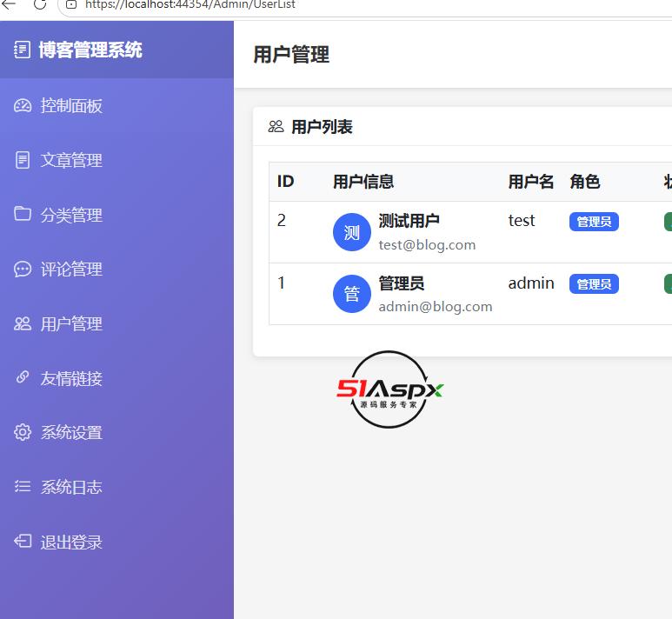Click the 管 avatar for admin user
This screenshot has width=672, height=619.
click(352, 294)
